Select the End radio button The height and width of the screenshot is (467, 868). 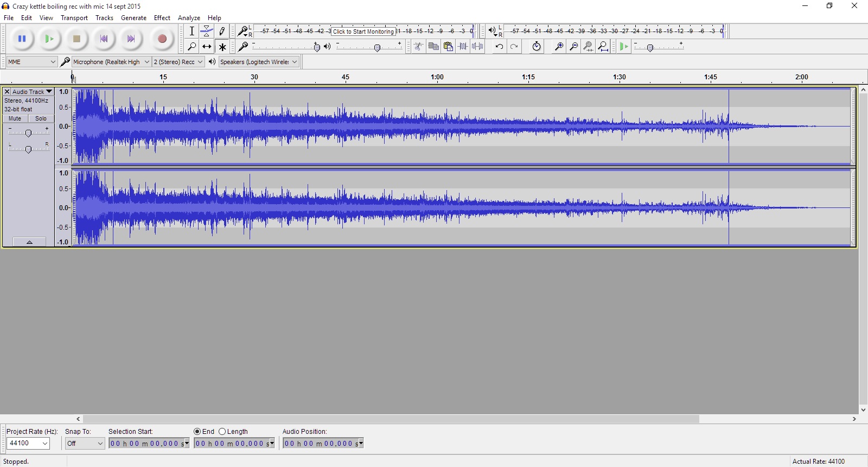[x=197, y=432]
